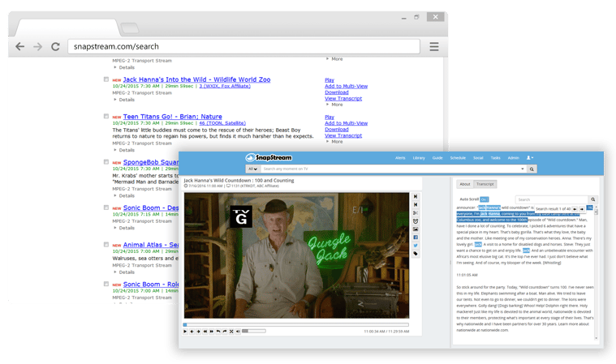Check the Jack Hanna's Into the Wild checkbox
616x364 pixels.
tap(106, 80)
